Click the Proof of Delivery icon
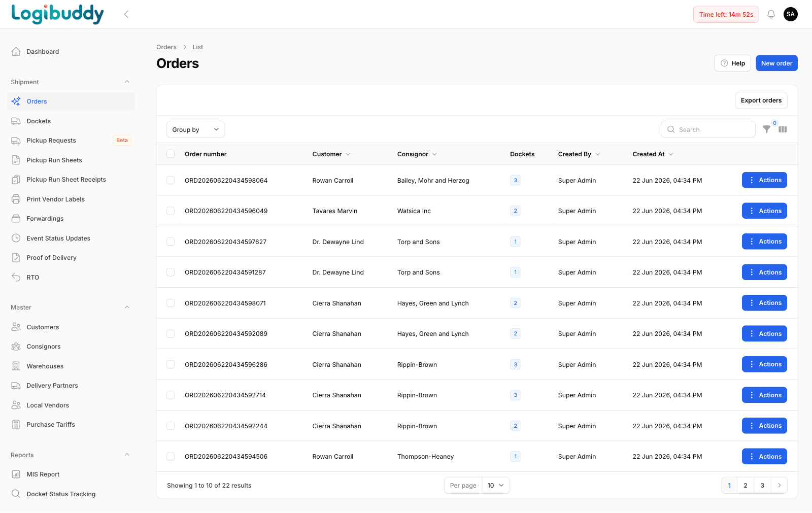Screen dimensions: 812x513 point(16,258)
